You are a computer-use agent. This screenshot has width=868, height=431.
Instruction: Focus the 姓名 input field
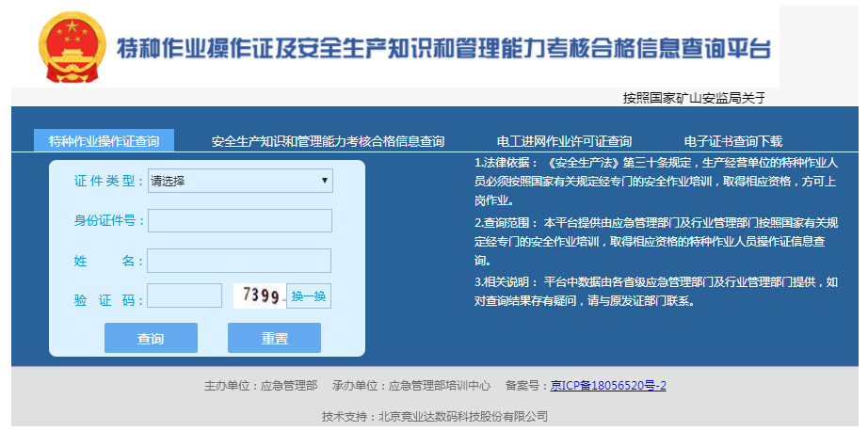pos(239,261)
